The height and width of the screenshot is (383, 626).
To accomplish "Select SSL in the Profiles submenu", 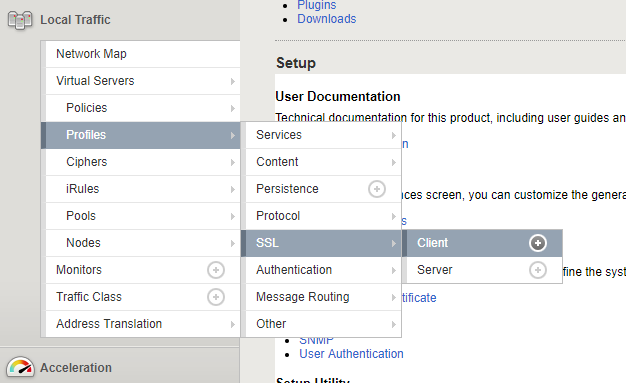I will click(x=321, y=243).
